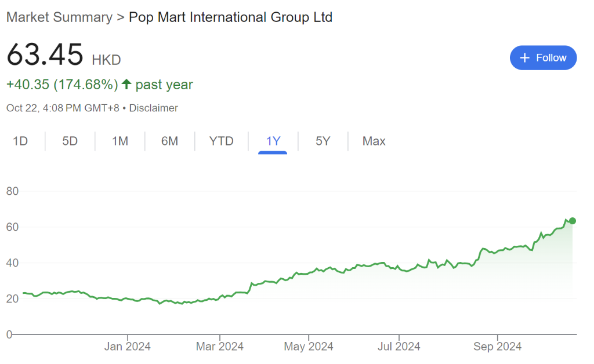The image size is (594, 364).
Task: Switch to the YTD view
Action: [221, 141]
